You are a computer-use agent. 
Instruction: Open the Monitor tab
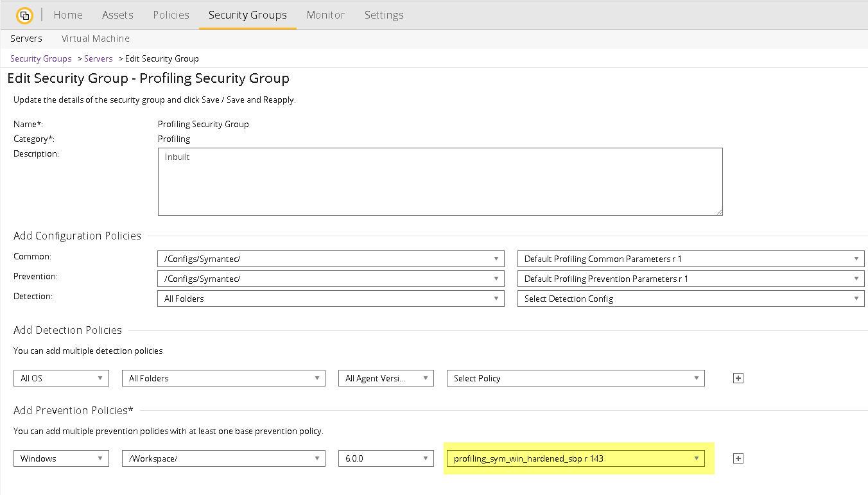coord(325,15)
